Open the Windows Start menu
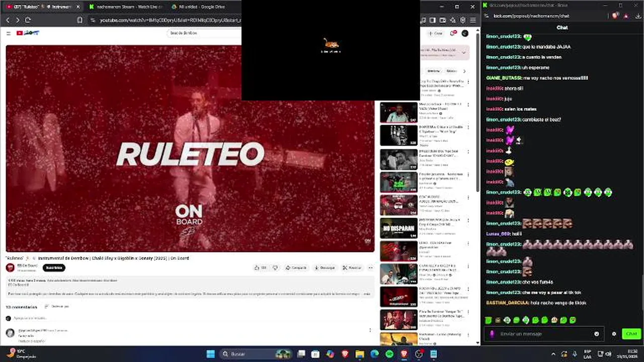 pos(210,354)
